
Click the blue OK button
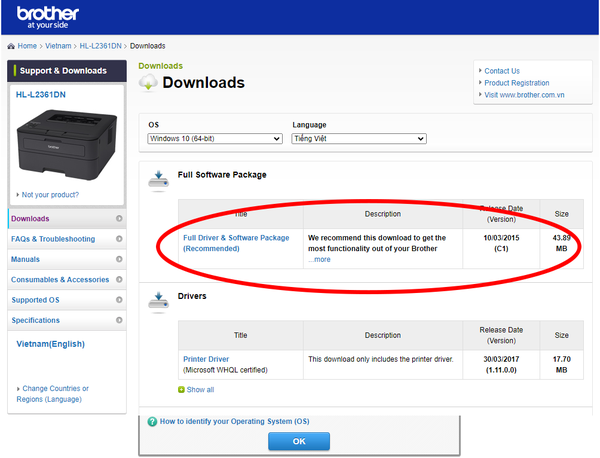point(299,441)
